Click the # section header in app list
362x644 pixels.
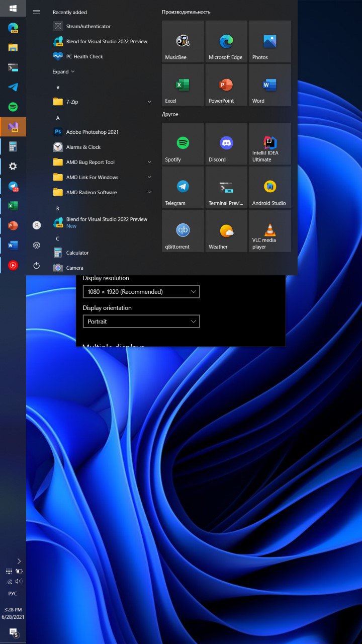tap(58, 88)
